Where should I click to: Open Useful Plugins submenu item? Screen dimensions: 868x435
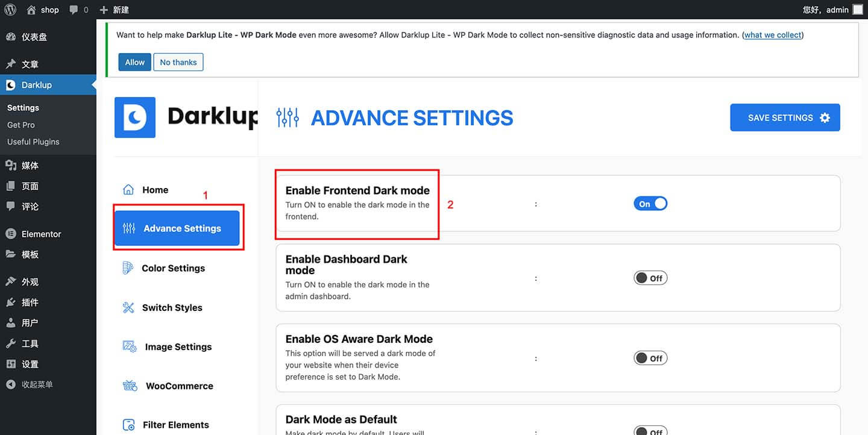33,142
